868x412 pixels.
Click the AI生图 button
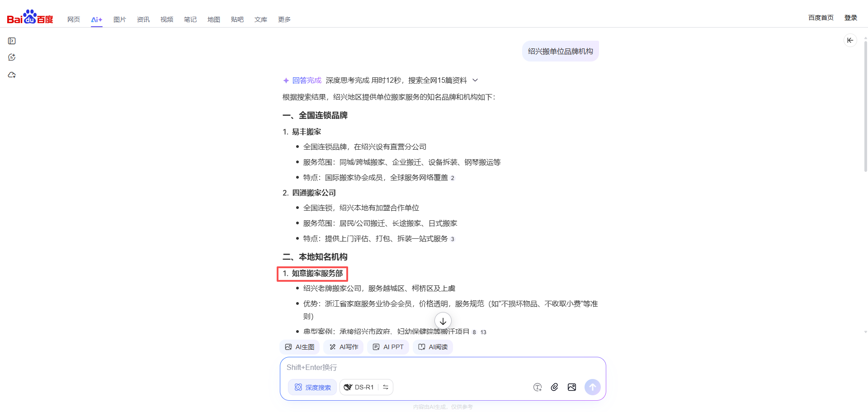[x=300, y=347]
